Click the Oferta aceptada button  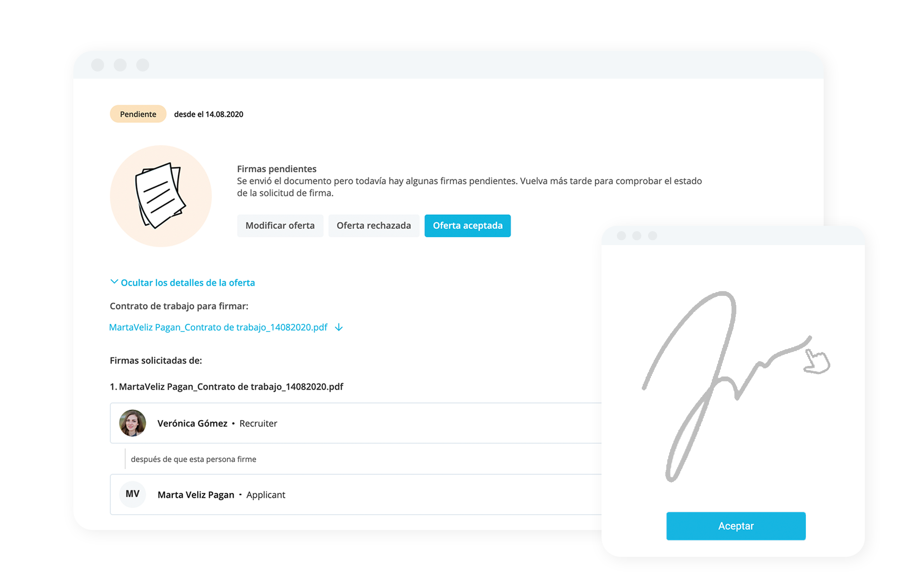[468, 225]
